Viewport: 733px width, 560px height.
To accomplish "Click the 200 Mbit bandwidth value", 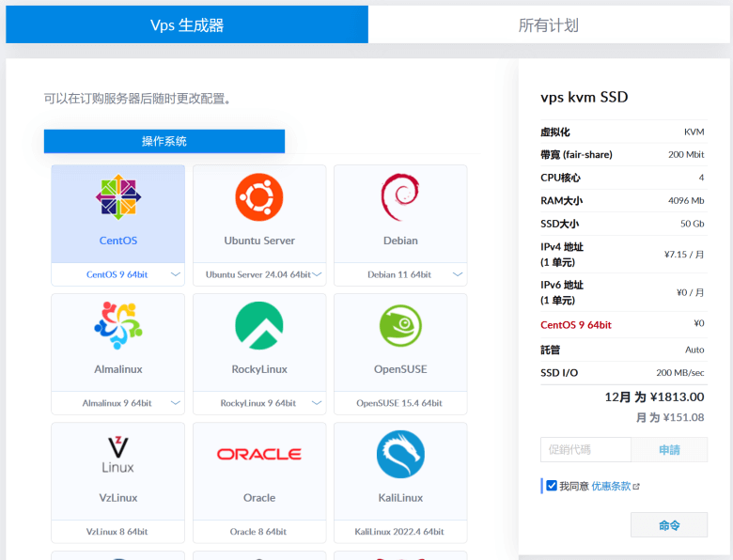I will tap(686, 155).
